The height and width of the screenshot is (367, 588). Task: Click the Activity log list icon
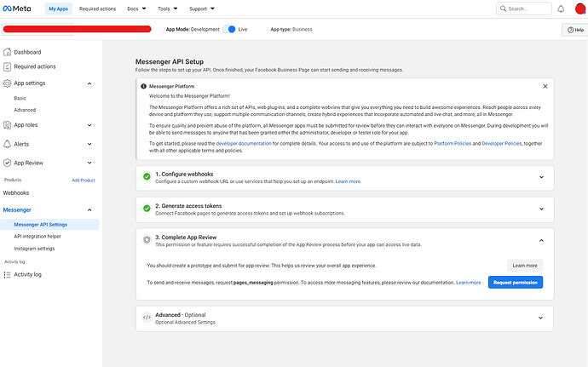8,274
